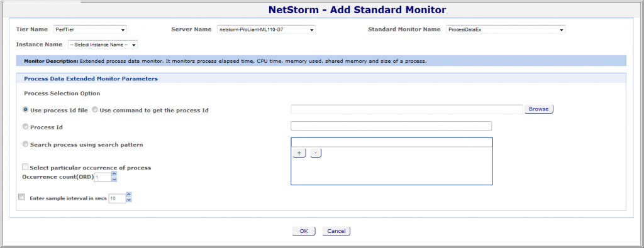
Task: Click Process Data Extended Monitor Parameters heading
Action: 91,78
